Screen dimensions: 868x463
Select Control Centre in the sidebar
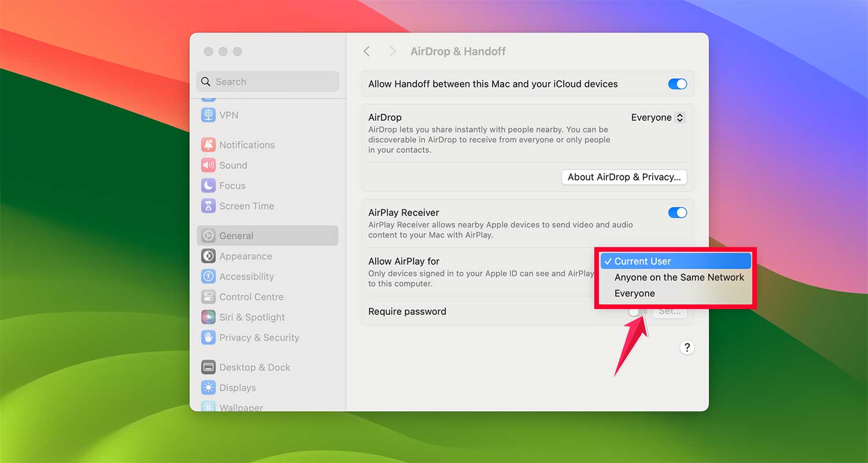251,296
